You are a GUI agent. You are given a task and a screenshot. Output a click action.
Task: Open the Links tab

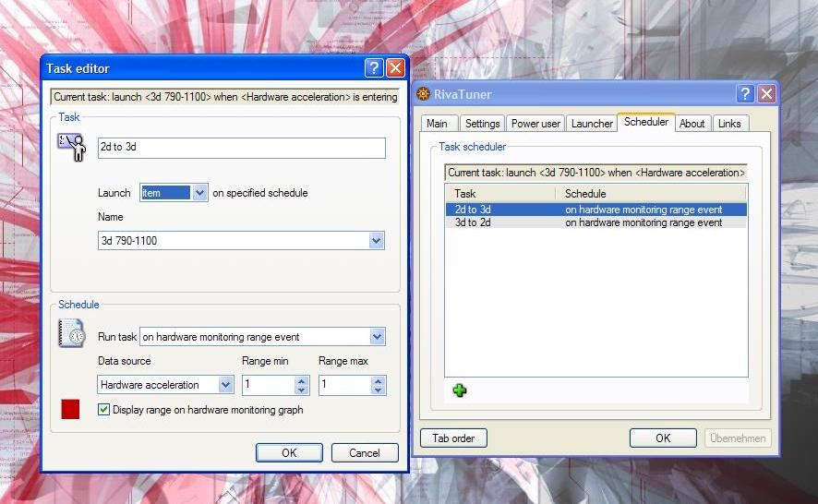tap(729, 124)
